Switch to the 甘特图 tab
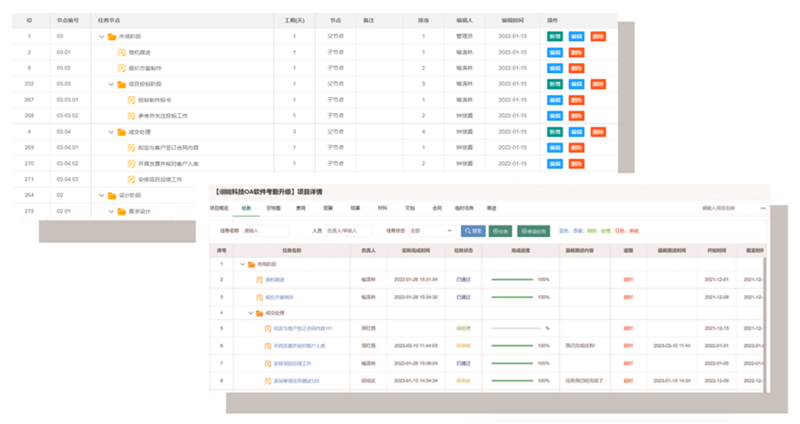This screenshot has width=800, height=424. point(272,208)
